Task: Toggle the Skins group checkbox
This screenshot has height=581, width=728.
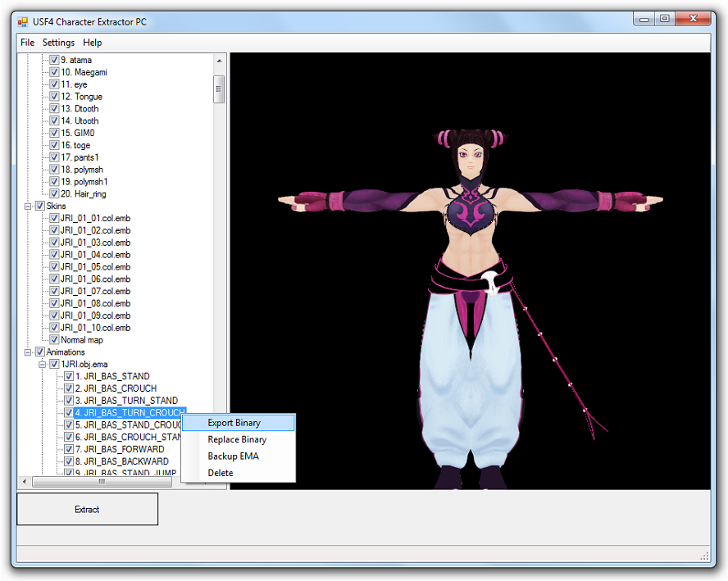Action: coord(40,206)
